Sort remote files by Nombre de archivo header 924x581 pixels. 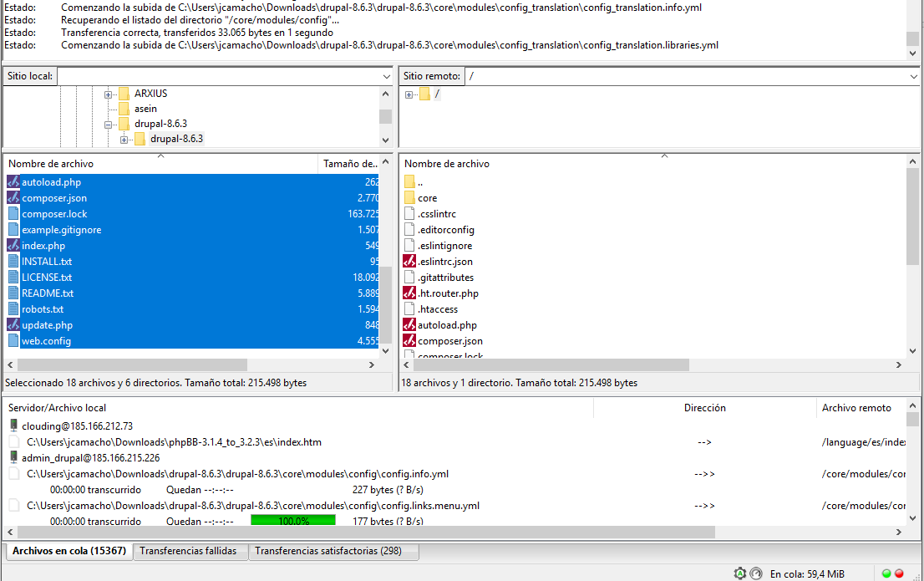(653, 163)
